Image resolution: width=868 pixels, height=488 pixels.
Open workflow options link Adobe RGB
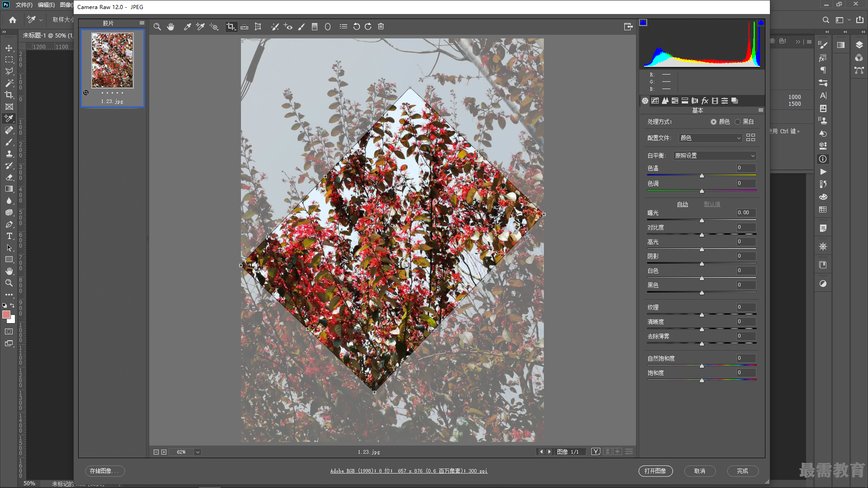409,471
